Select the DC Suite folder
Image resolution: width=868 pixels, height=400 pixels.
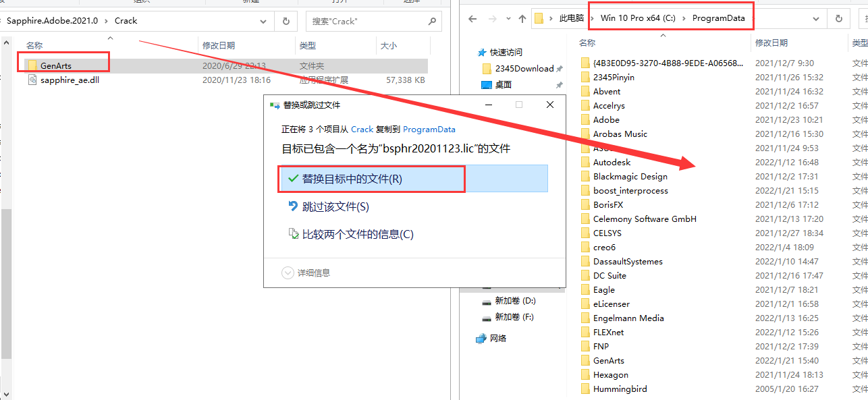point(609,275)
